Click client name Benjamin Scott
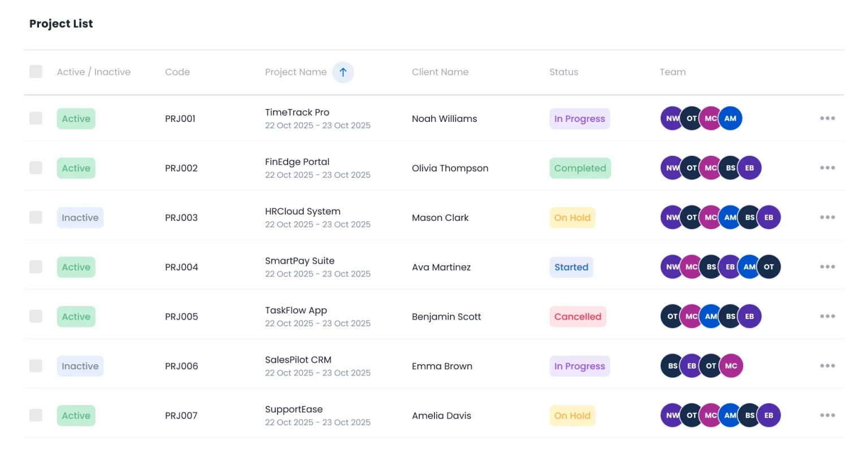The height and width of the screenshot is (450, 868). click(x=446, y=317)
